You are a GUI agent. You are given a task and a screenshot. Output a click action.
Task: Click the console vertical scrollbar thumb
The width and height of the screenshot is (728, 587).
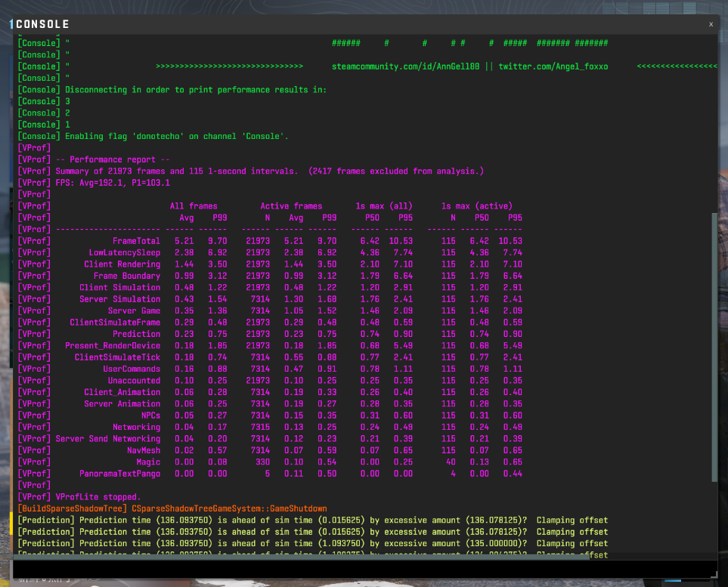click(x=714, y=346)
